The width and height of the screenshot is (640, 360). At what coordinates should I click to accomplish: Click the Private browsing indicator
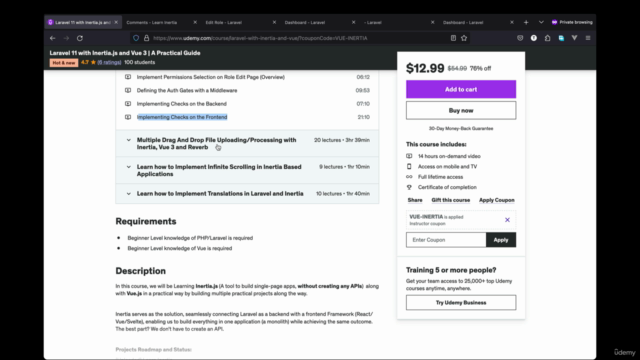(x=572, y=22)
